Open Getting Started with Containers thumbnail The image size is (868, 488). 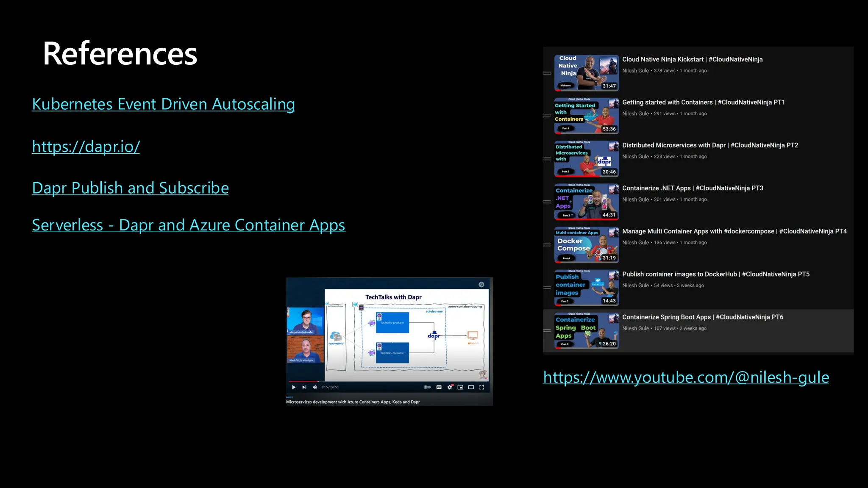587,116
